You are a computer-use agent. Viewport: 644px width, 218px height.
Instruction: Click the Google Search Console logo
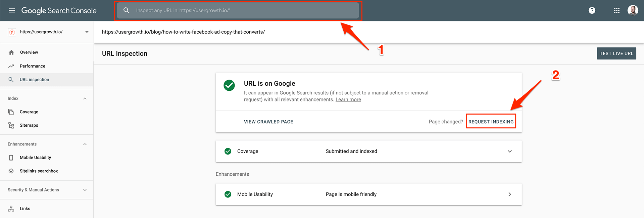click(59, 10)
